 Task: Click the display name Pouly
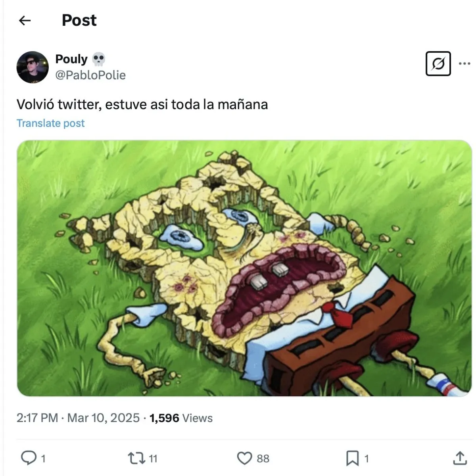[71, 59]
